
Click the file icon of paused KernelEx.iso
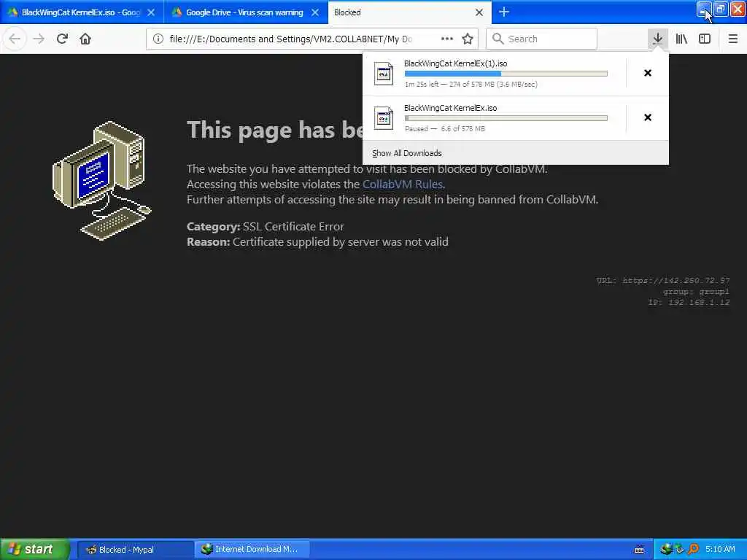pyautogui.click(x=384, y=118)
